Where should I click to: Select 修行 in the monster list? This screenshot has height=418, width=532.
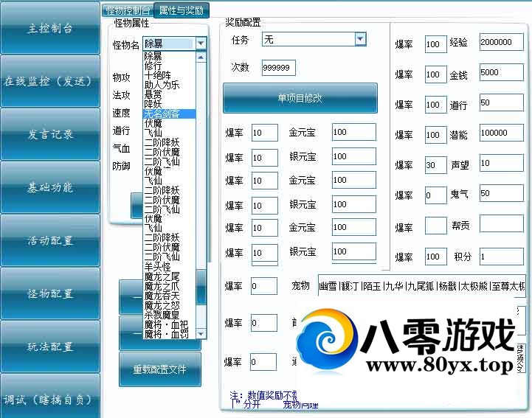coord(169,66)
